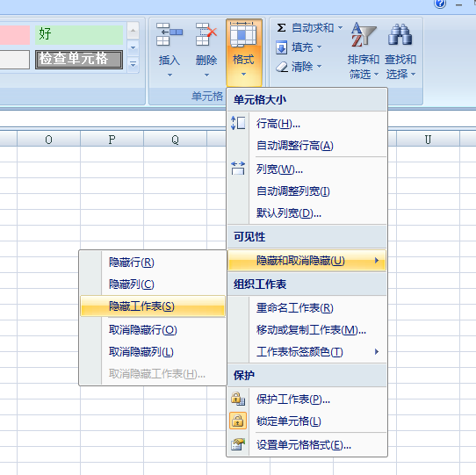Click the lock cell (锁定单元格) icon
The height and width of the screenshot is (475, 476).
click(238, 421)
